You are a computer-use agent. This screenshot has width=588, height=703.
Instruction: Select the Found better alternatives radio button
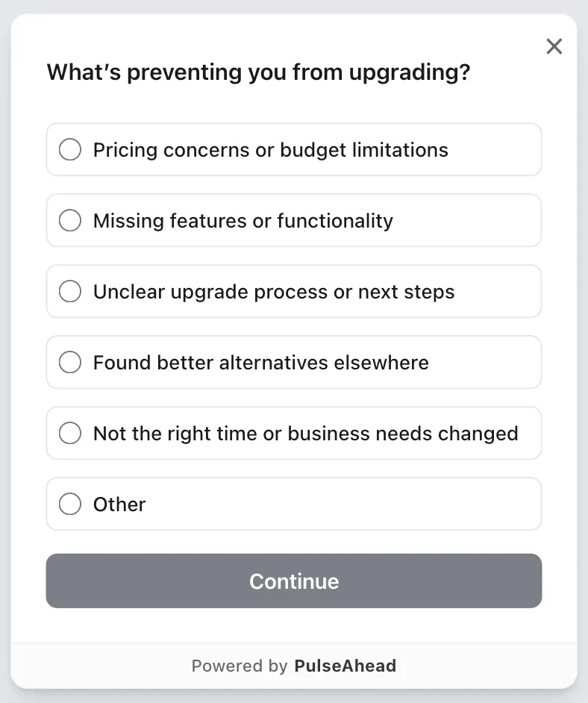69,362
